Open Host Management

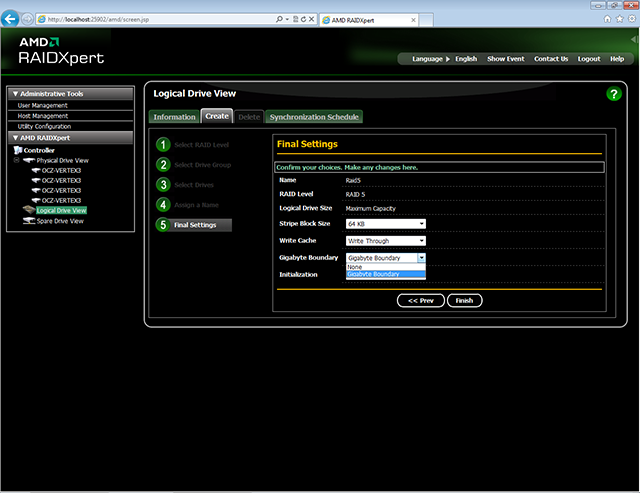point(42,116)
